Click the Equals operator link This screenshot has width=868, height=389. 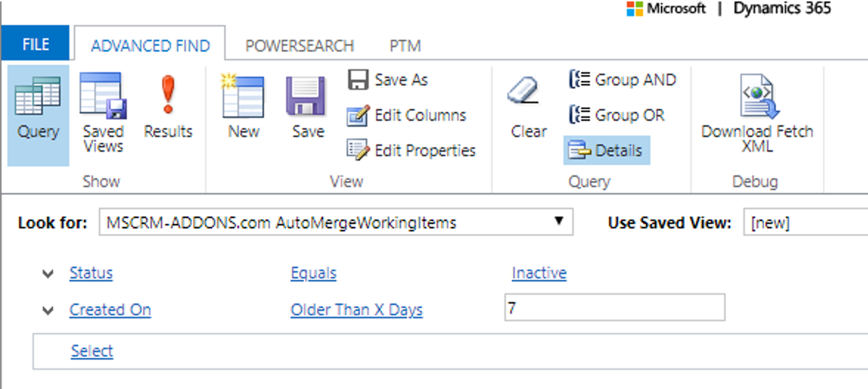point(313,273)
